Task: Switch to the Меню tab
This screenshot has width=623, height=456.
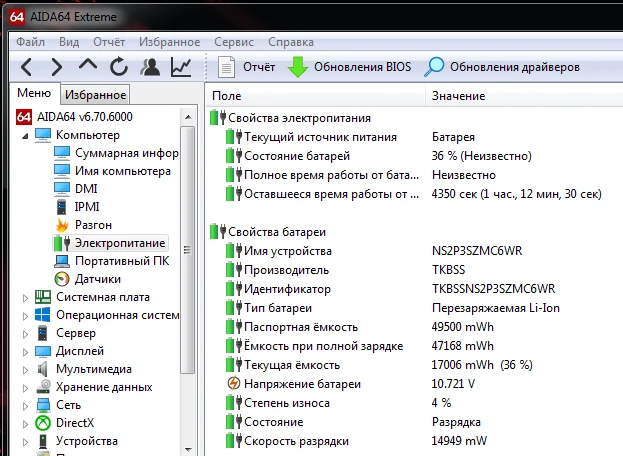Action: point(34,93)
